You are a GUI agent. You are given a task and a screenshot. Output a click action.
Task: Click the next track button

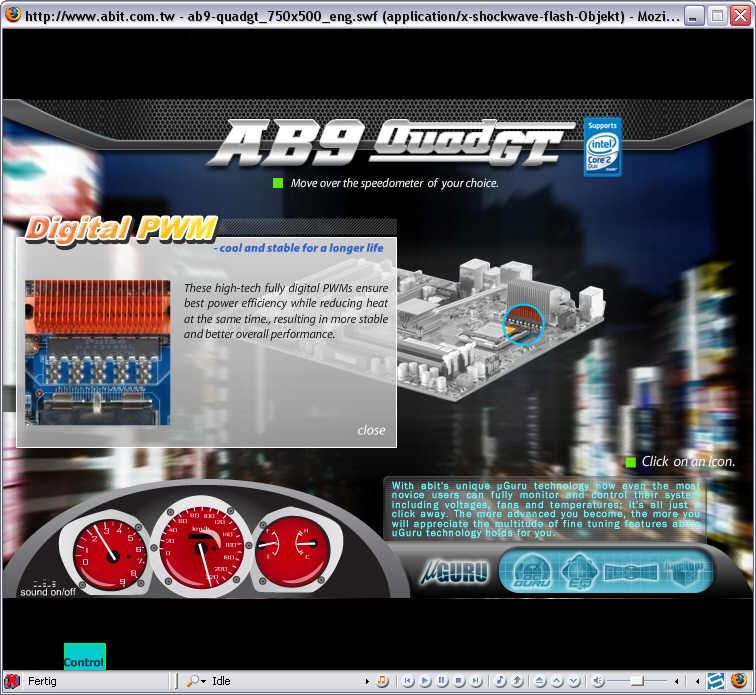click(x=476, y=681)
